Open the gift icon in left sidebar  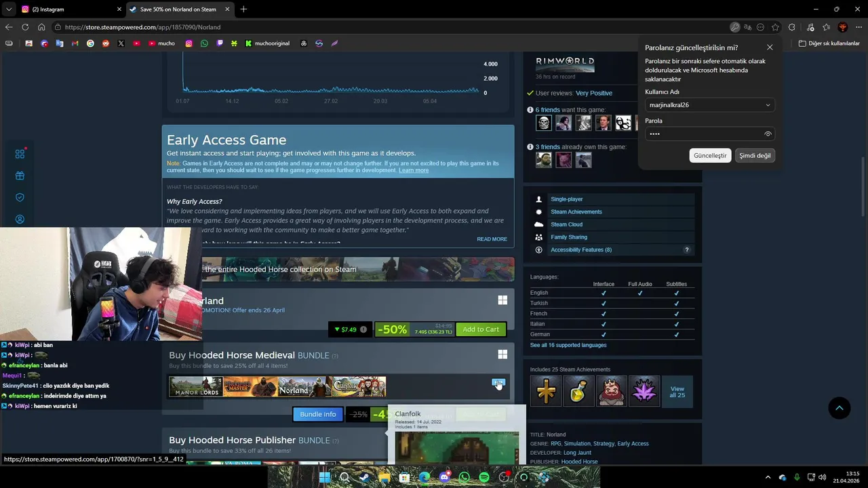20,176
